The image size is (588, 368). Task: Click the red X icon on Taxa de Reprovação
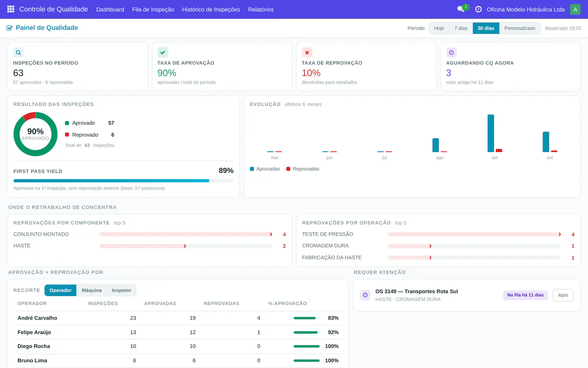click(x=307, y=52)
